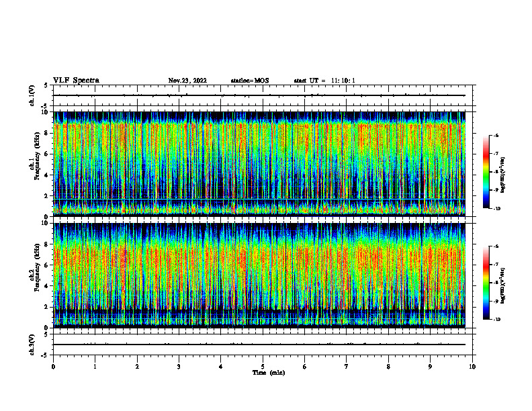Viewport: 532px width, 411px height.
Task: Click the time axis tick label '1'
Action: tap(95, 367)
